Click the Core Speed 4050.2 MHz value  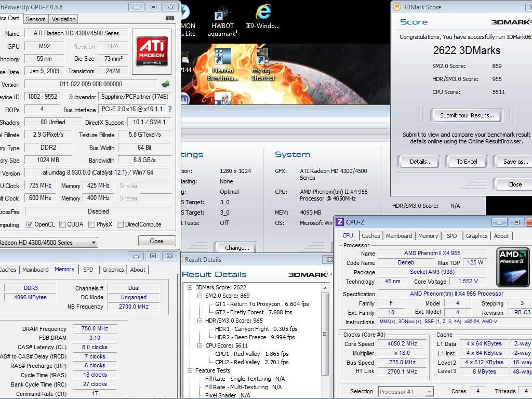pos(403,344)
